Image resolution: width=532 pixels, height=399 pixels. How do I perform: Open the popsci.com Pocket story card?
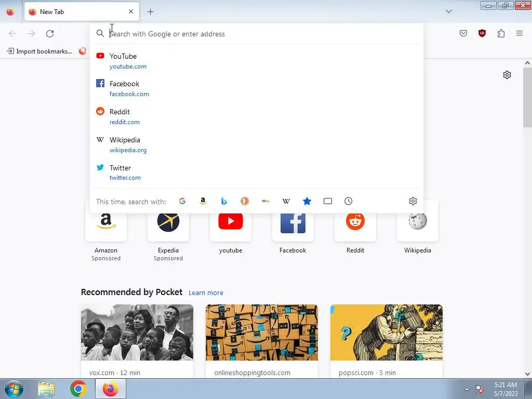[x=387, y=341]
